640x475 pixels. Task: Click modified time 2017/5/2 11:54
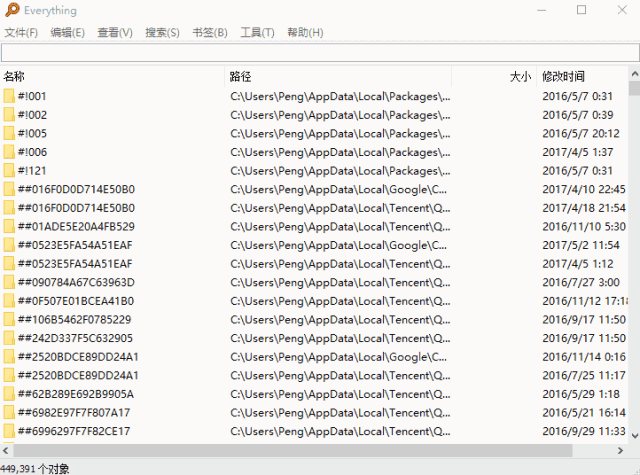click(581, 245)
